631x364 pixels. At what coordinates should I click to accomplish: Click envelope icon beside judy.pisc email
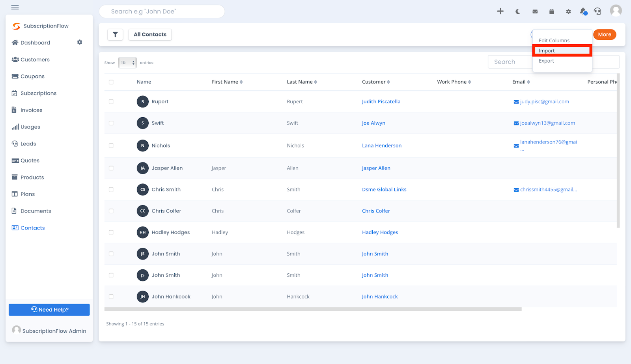(516, 102)
